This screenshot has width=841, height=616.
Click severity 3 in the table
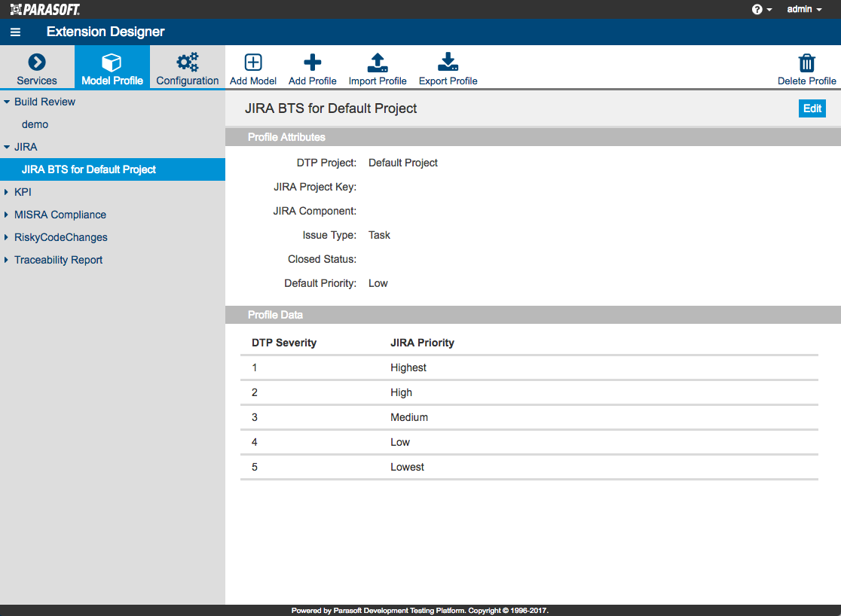[x=255, y=417]
